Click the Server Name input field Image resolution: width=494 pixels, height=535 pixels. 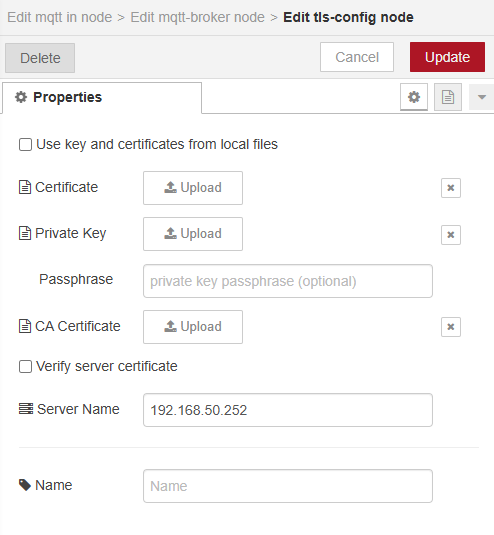[288, 410]
